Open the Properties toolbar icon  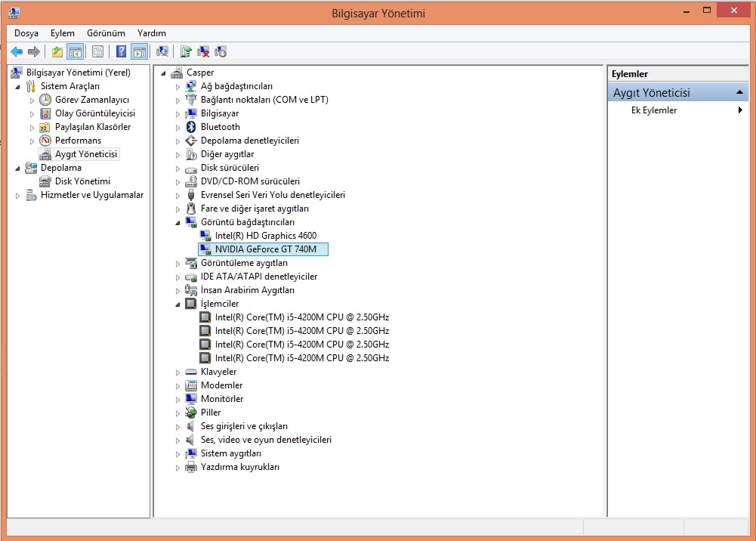[x=98, y=51]
